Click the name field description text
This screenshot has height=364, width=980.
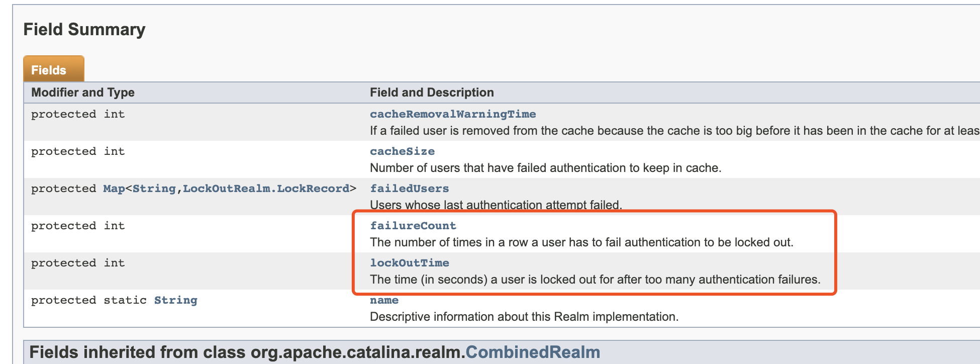[x=524, y=317]
